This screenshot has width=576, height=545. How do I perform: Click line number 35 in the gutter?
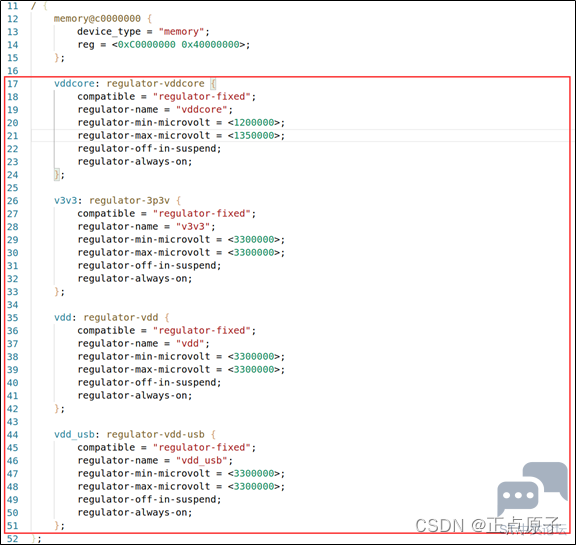click(x=12, y=318)
